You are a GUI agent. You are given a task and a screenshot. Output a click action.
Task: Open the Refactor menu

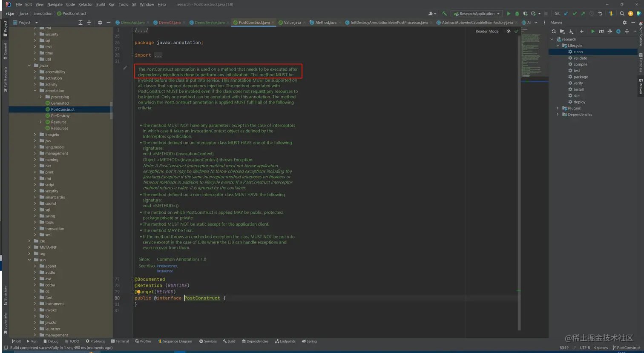[x=85, y=4]
